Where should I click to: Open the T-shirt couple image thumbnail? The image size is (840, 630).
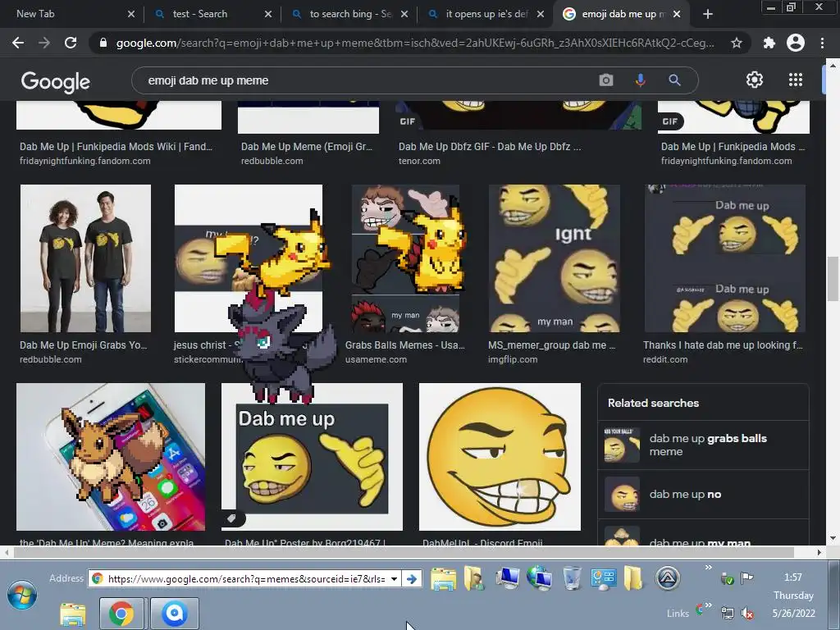85,258
